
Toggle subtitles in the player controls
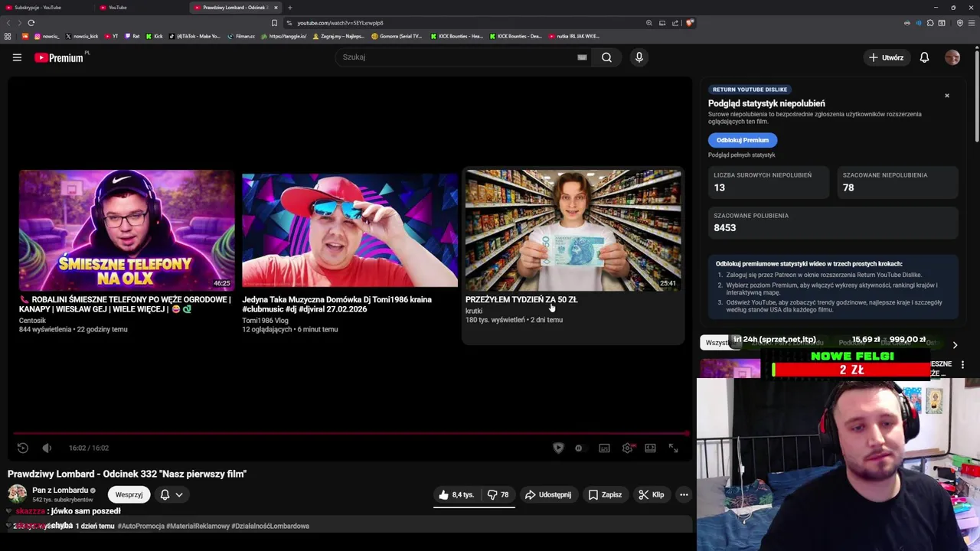(x=604, y=448)
